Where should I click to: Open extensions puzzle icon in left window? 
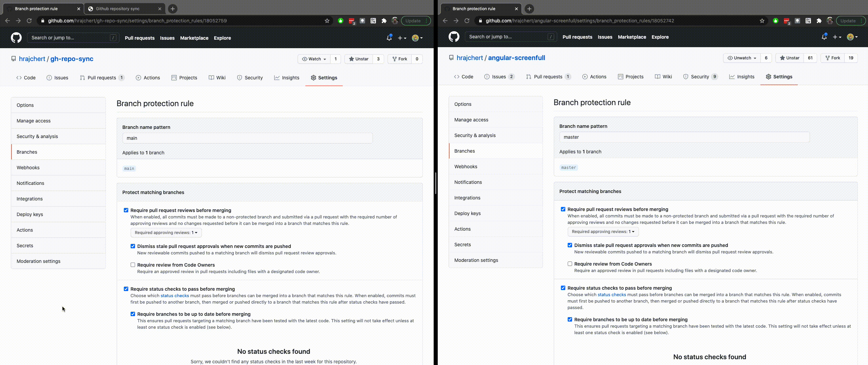(x=384, y=21)
